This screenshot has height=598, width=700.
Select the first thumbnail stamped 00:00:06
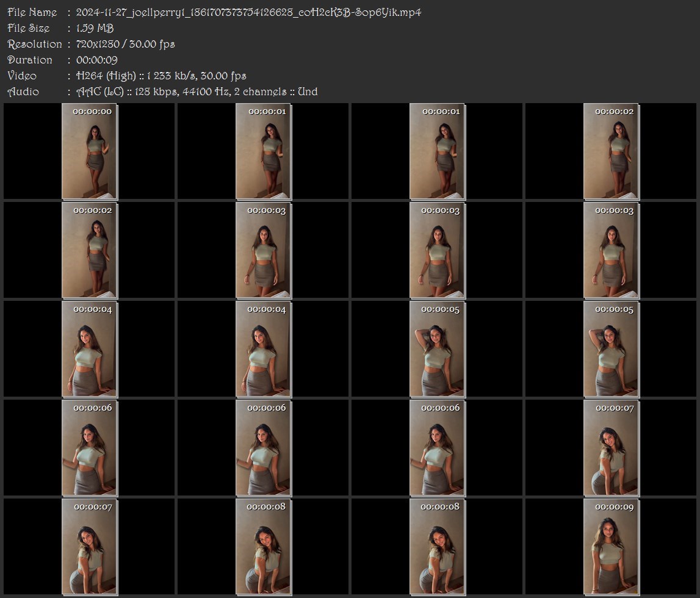[89, 448]
